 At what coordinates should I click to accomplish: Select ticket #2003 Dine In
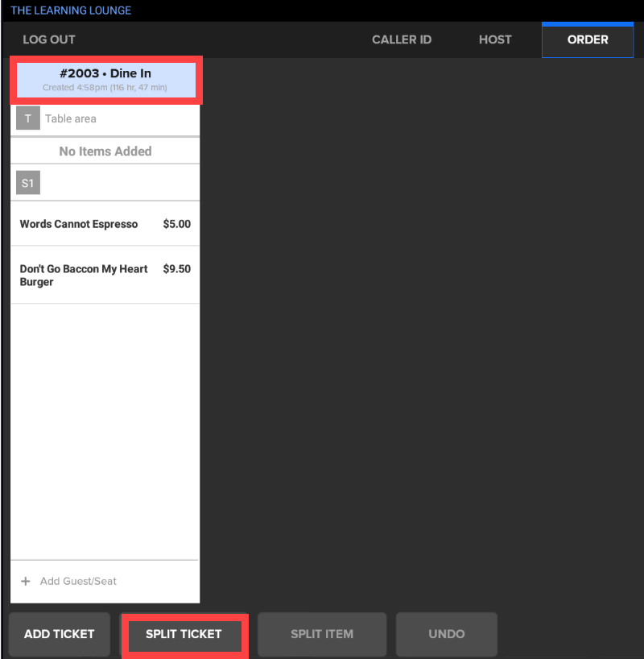[x=105, y=79]
